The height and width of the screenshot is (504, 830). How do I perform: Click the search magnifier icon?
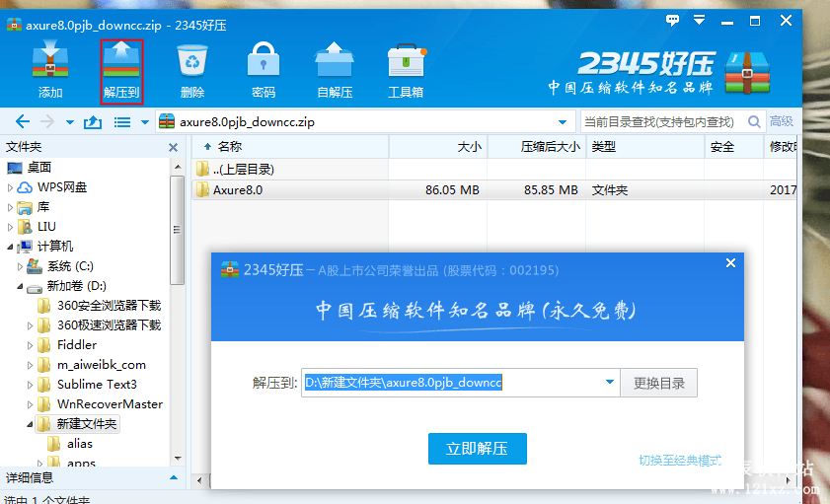pos(754,122)
